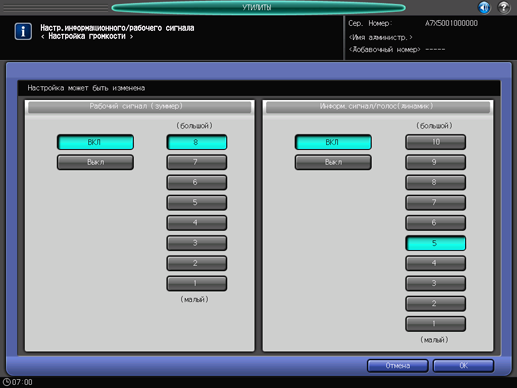
Task: Turn buzzer operating signal Выкл off
Action: point(95,162)
